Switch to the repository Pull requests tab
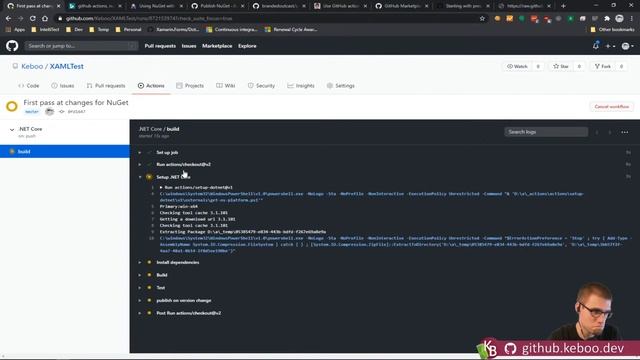The height and width of the screenshot is (360, 640). 106,86
